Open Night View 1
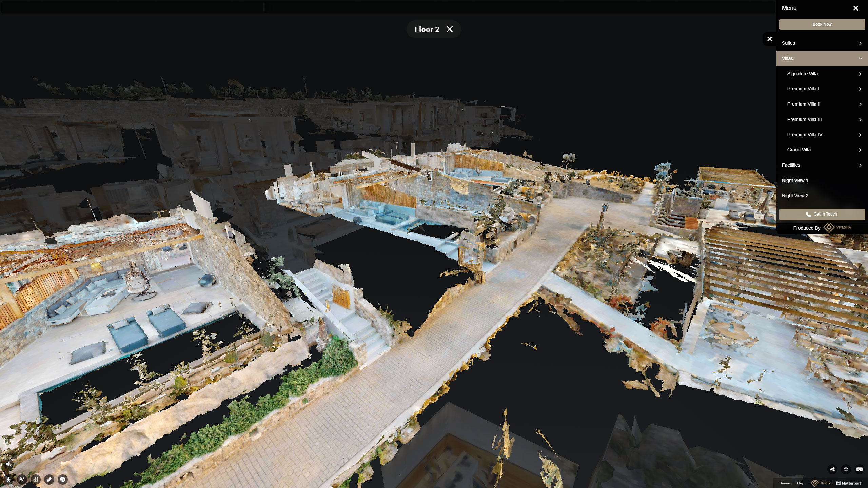868x488 pixels. [x=795, y=180]
